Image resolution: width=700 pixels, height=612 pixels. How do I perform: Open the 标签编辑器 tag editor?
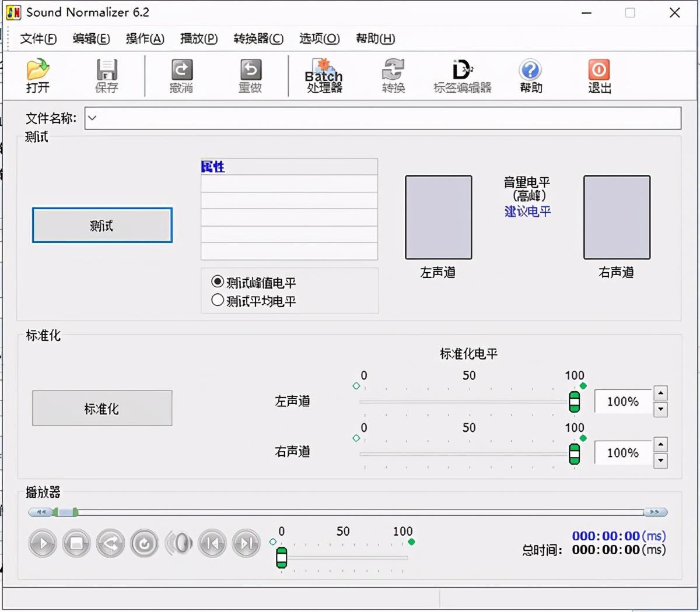click(x=462, y=76)
